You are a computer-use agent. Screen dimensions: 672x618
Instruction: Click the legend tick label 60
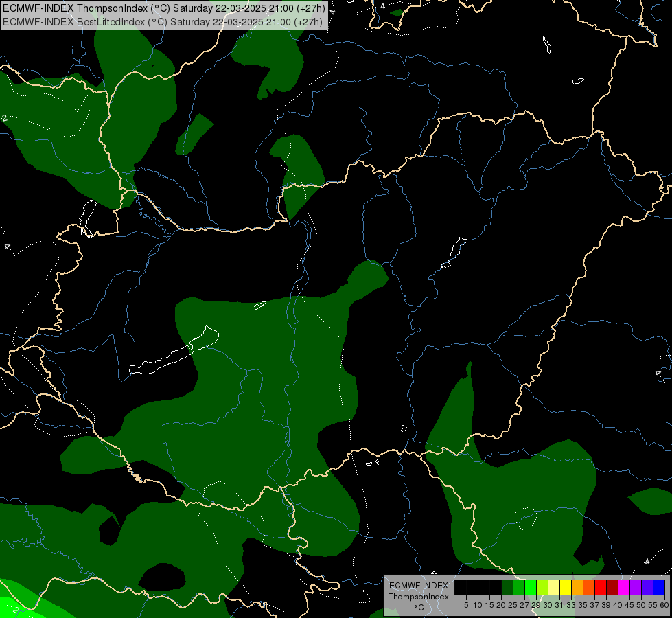tap(664, 605)
